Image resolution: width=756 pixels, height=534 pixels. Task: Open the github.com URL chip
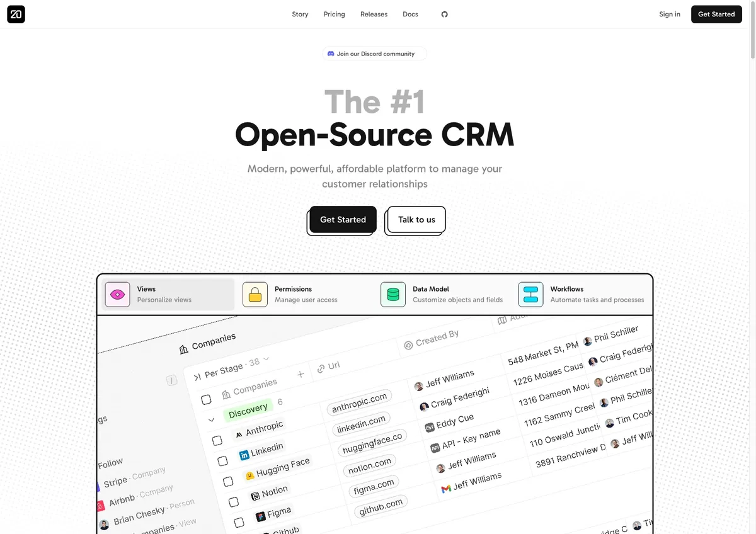(x=381, y=507)
